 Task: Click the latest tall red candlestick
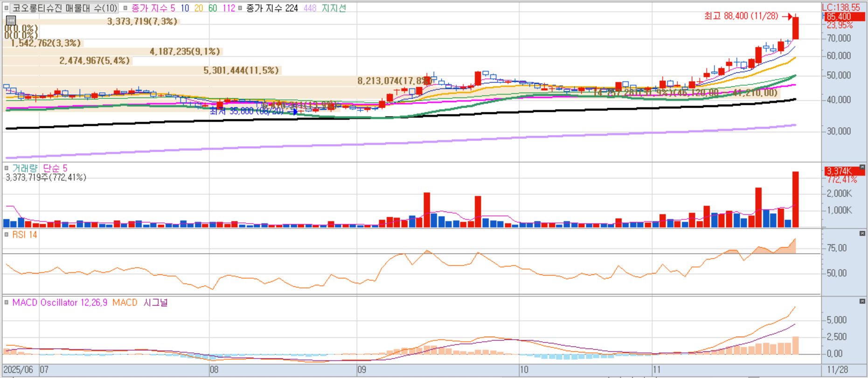click(x=795, y=27)
